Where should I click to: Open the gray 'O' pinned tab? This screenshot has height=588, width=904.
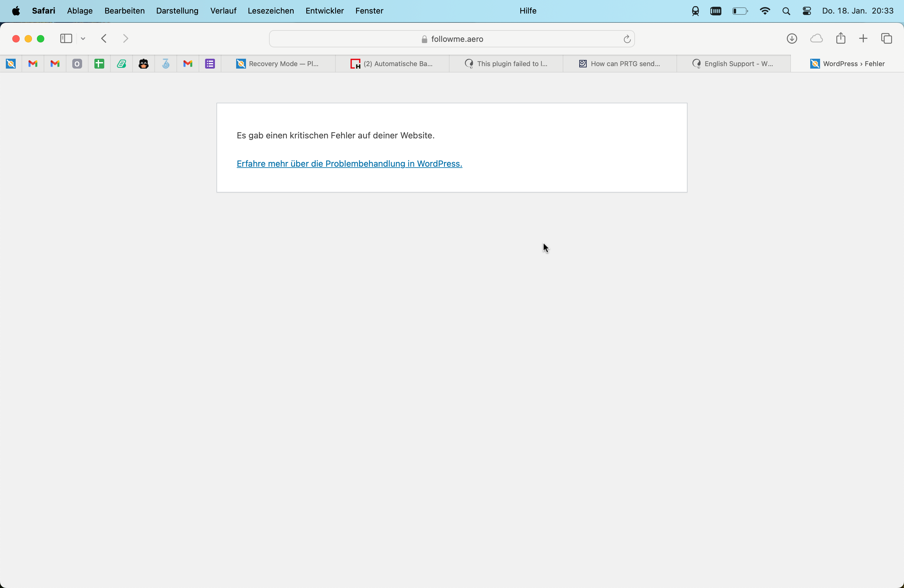77,64
